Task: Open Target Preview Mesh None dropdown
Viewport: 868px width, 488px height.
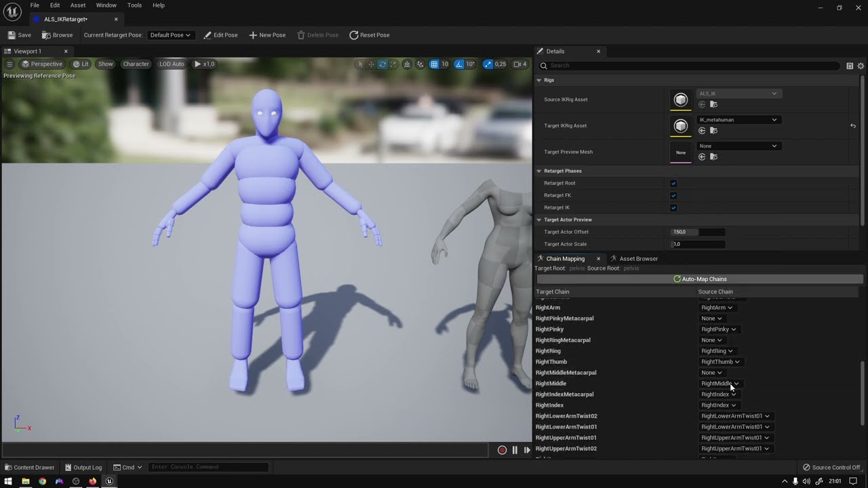Action: (x=738, y=146)
